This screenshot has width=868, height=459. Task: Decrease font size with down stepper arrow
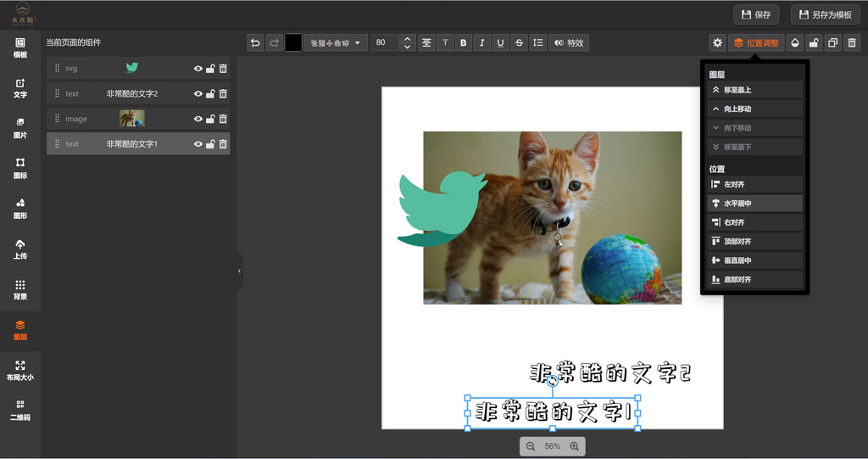(x=408, y=48)
